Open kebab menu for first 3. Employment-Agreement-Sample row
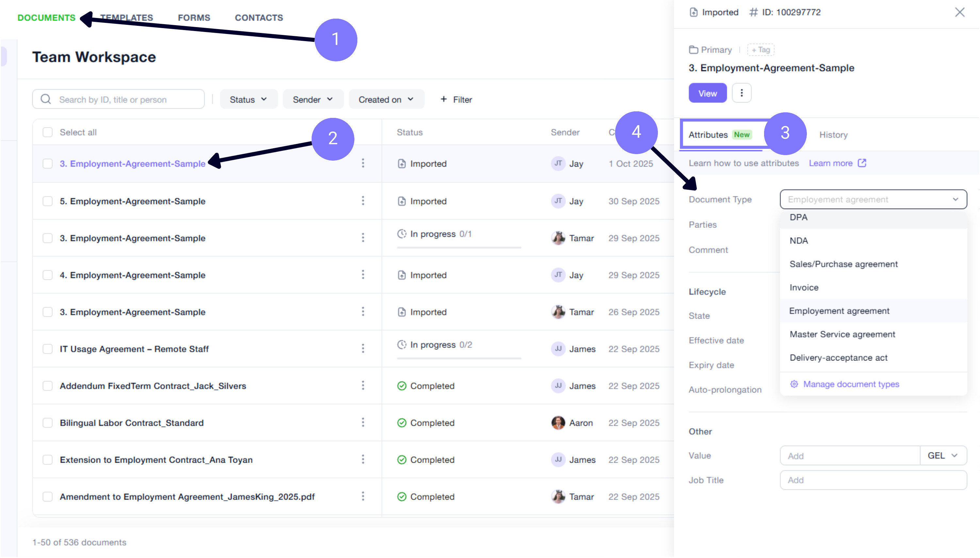Viewport: 980px width, 558px height. 363,163
